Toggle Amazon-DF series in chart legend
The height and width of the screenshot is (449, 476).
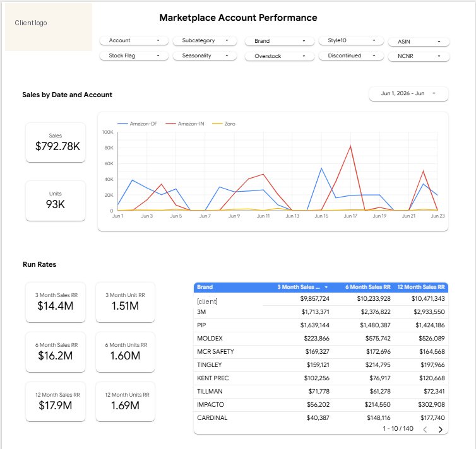coord(137,124)
